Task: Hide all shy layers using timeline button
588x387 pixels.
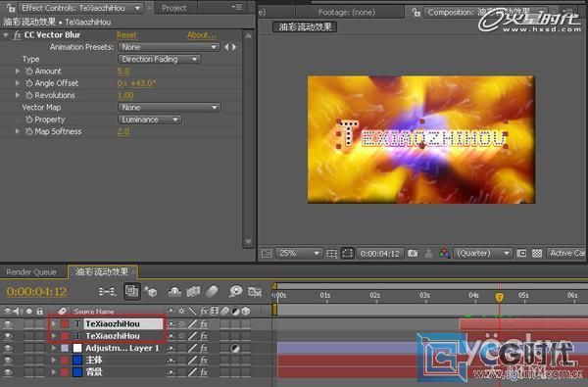Action: (174, 291)
